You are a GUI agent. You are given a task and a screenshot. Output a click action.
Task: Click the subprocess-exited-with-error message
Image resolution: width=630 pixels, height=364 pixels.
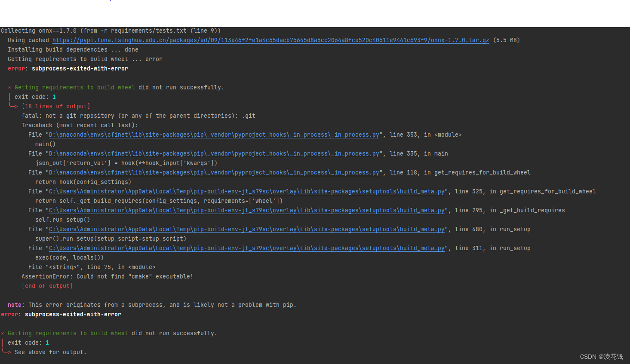[80, 68]
